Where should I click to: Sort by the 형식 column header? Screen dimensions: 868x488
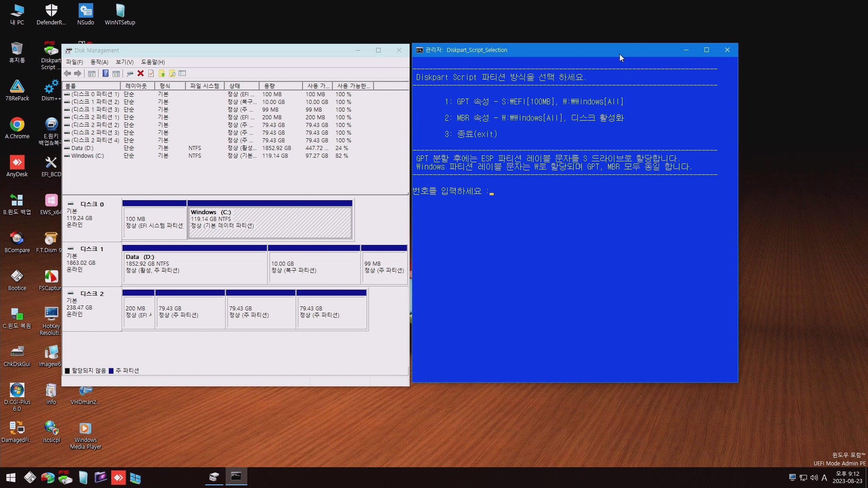pyautogui.click(x=170, y=86)
